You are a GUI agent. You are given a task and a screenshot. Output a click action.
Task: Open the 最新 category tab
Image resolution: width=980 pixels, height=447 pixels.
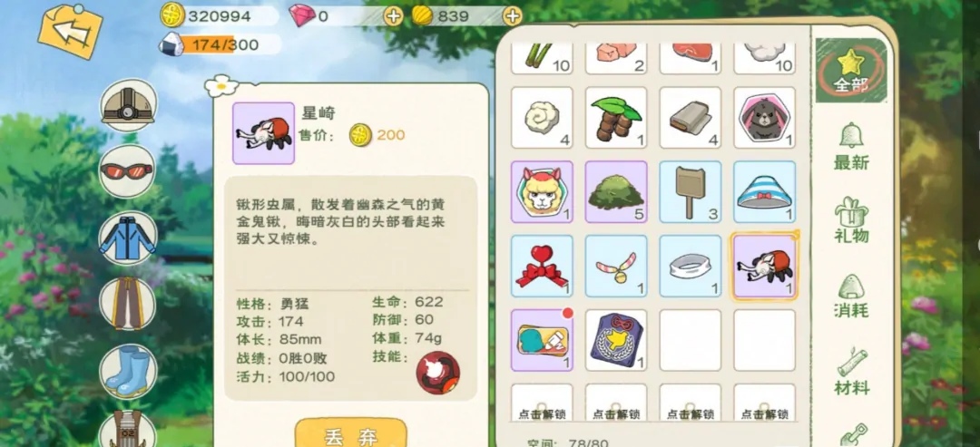[850, 146]
